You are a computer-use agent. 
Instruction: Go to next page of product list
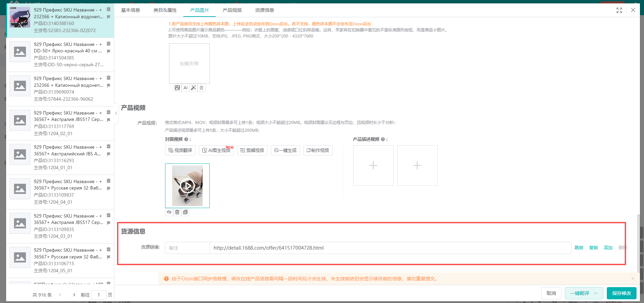click(x=74, y=295)
